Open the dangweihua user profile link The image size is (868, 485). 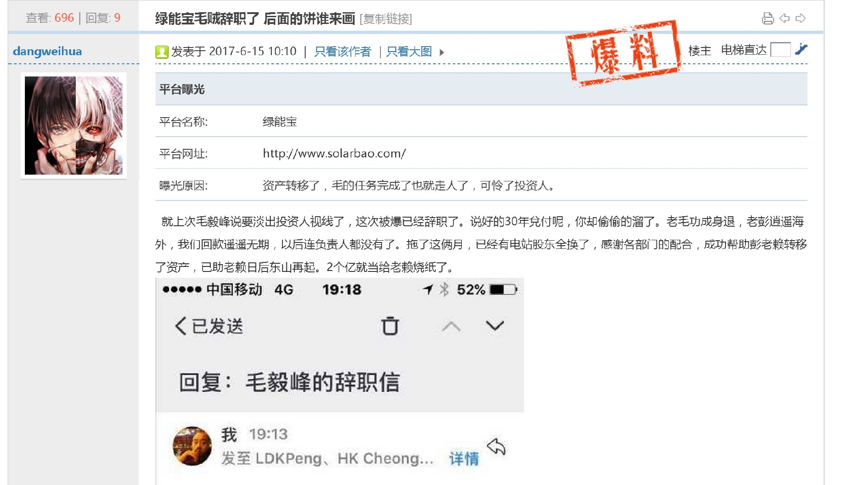point(47,51)
